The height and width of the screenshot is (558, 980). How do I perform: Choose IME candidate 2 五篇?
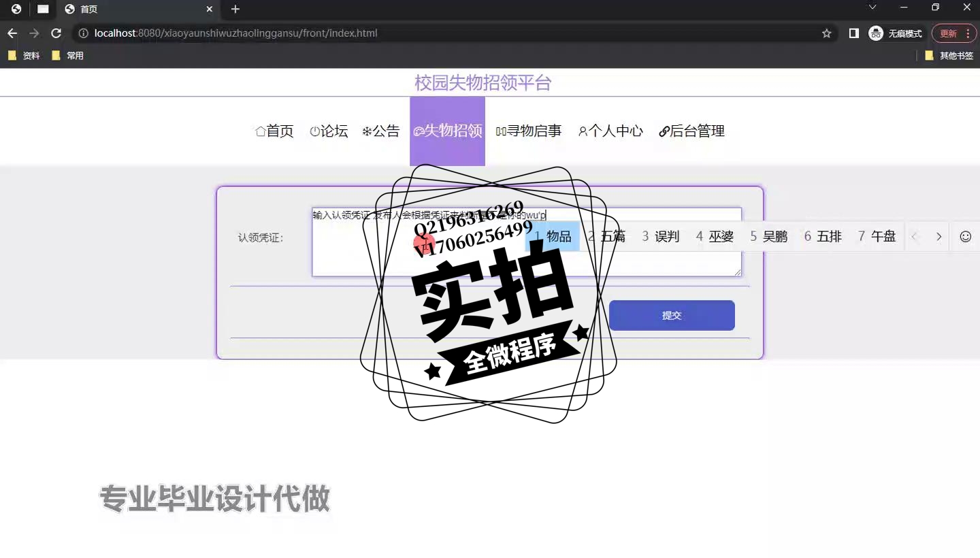pos(607,237)
